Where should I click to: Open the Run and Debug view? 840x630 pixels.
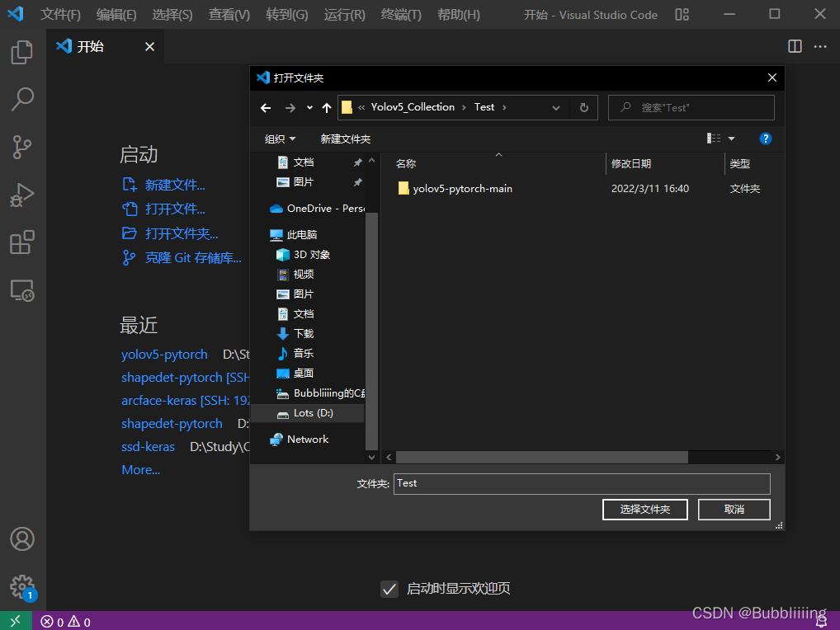22,195
